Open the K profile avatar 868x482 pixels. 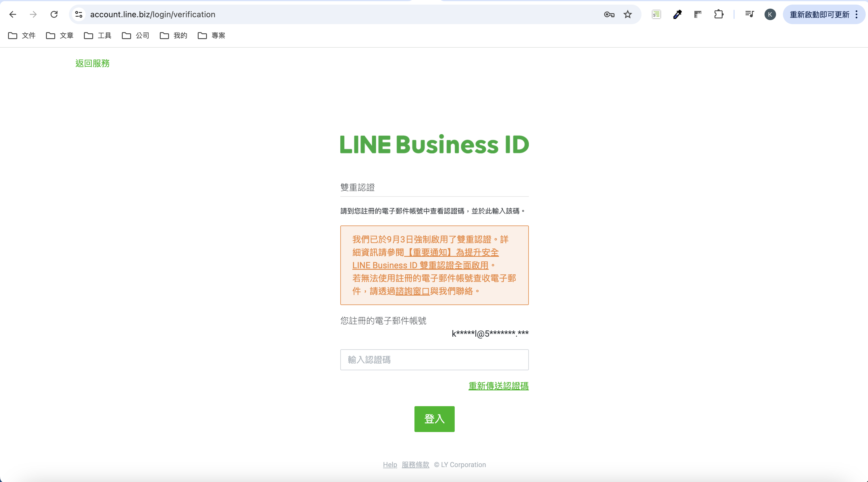point(770,14)
